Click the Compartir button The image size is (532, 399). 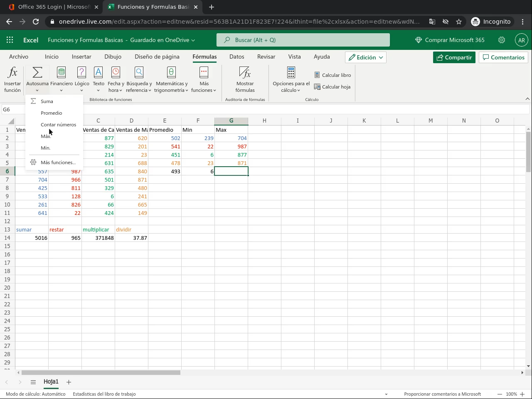(454, 57)
